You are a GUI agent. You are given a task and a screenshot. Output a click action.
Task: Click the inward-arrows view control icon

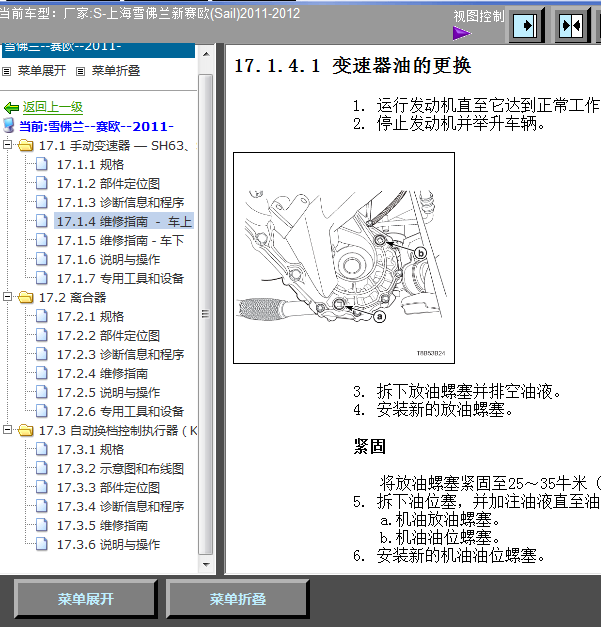click(572, 26)
